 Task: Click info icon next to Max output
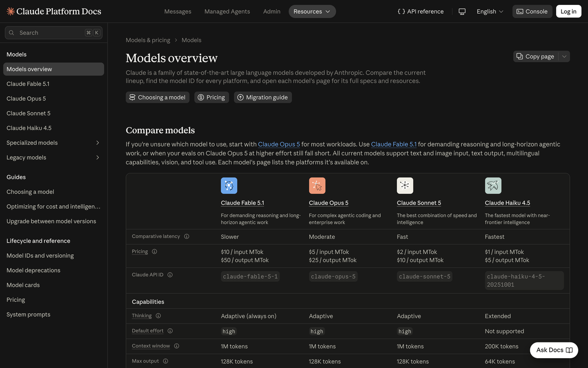pos(166,361)
